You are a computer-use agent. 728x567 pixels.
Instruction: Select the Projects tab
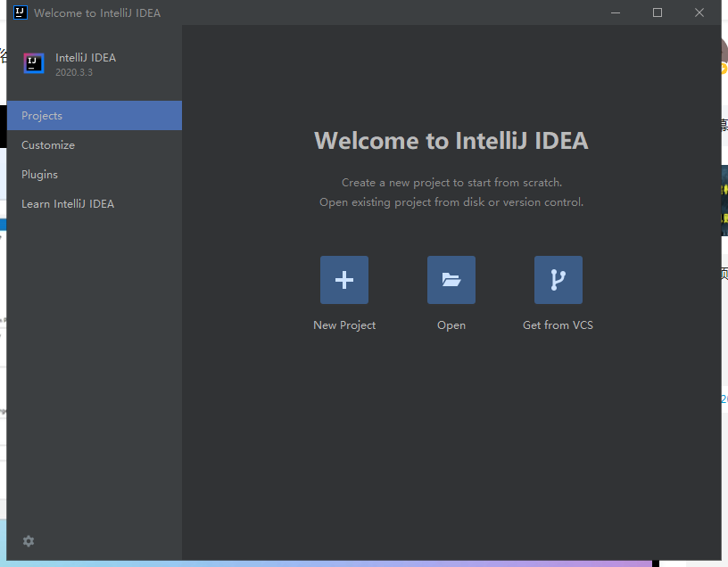95,116
